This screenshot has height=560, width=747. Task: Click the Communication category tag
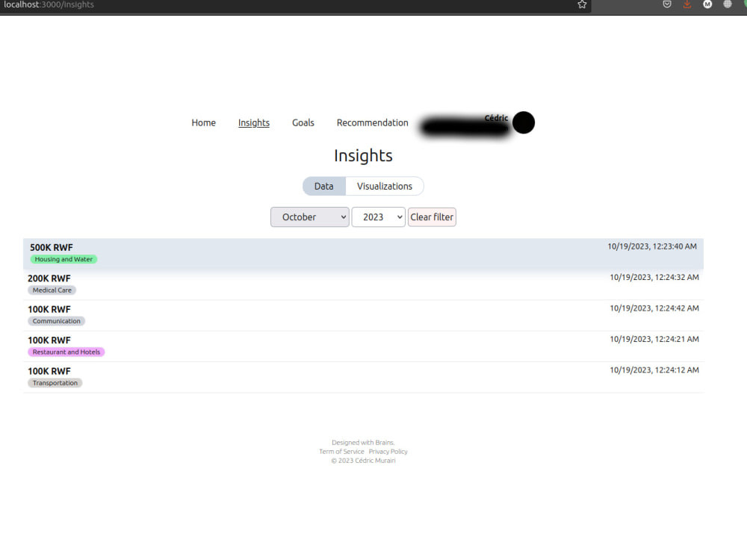[57, 321]
